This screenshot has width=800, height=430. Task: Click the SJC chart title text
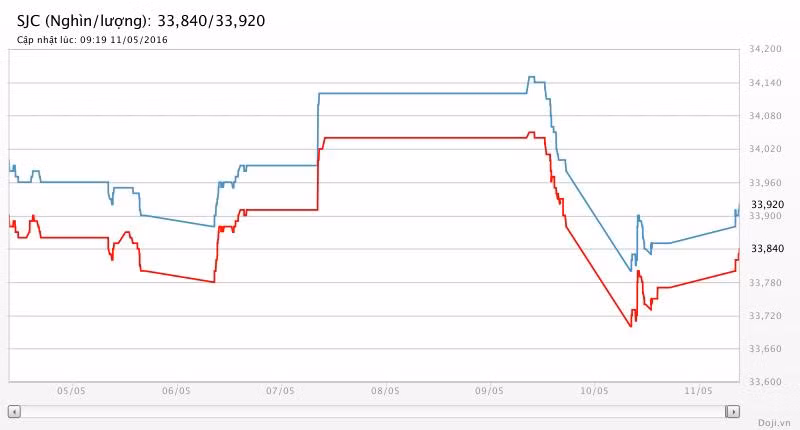(141, 20)
